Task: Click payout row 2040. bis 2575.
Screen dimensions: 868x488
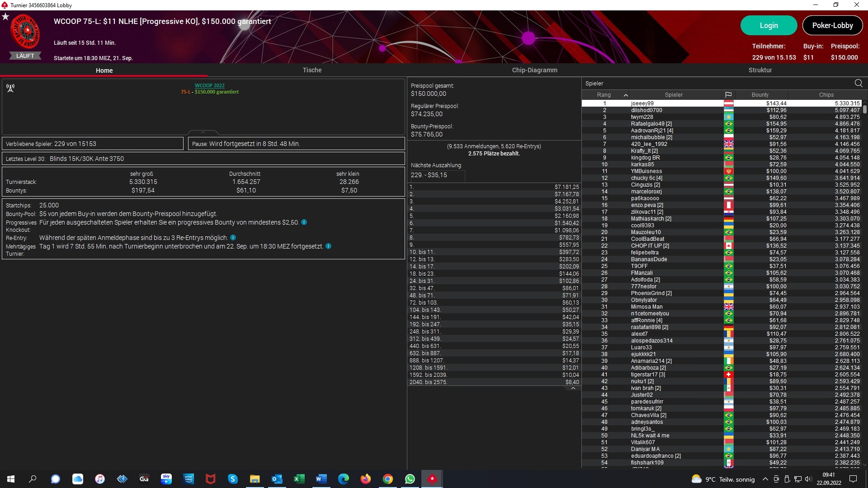Action: point(494,382)
